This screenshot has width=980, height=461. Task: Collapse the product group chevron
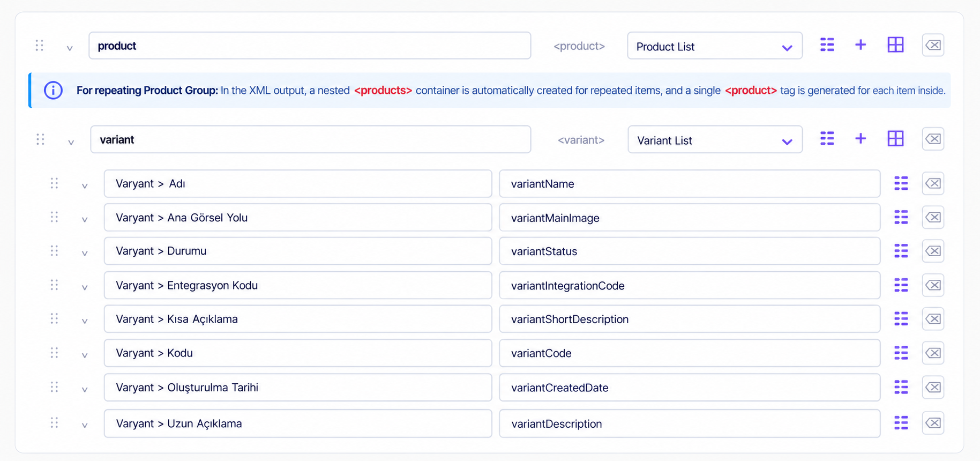(x=70, y=48)
